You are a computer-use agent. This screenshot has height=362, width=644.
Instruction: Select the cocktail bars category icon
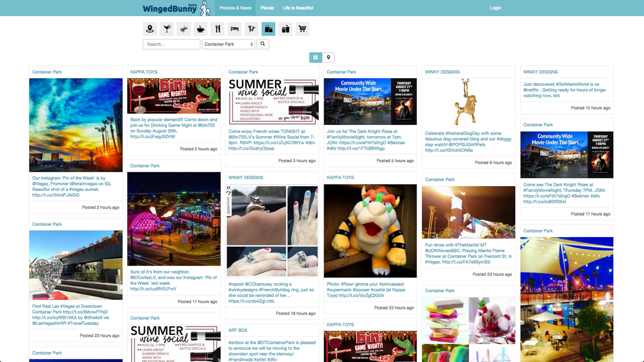point(167,29)
